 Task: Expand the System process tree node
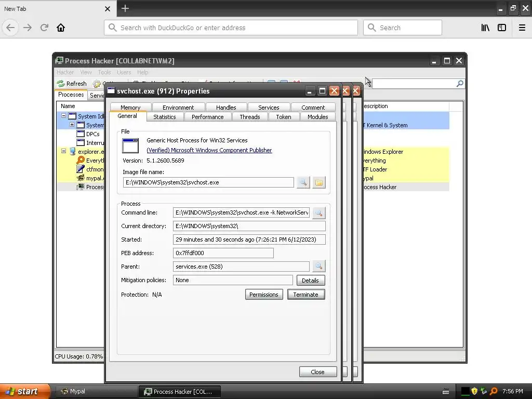click(72, 125)
